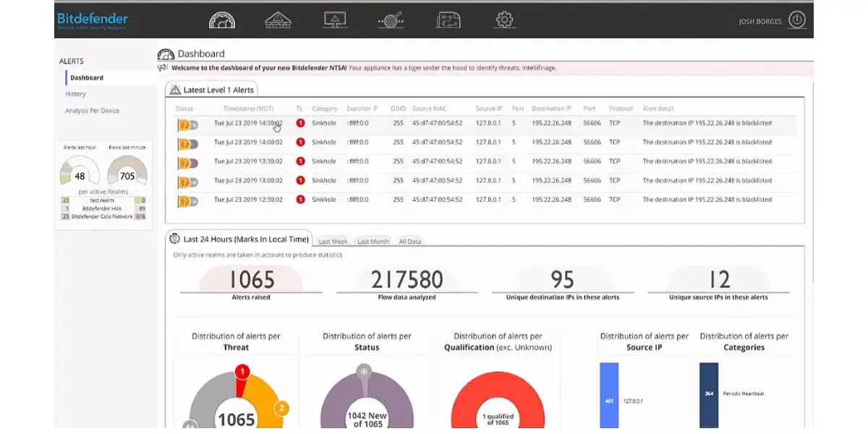Click the Bitdefender Colo Network realm row

[x=103, y=216]
